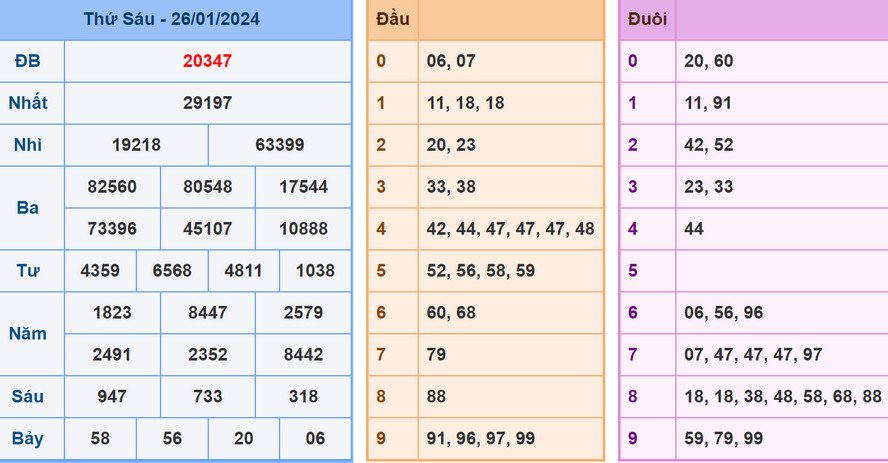Select the date header Thứ Sáu - 26/01/2024
Screen dimensions: 888x463
(175, 19)
